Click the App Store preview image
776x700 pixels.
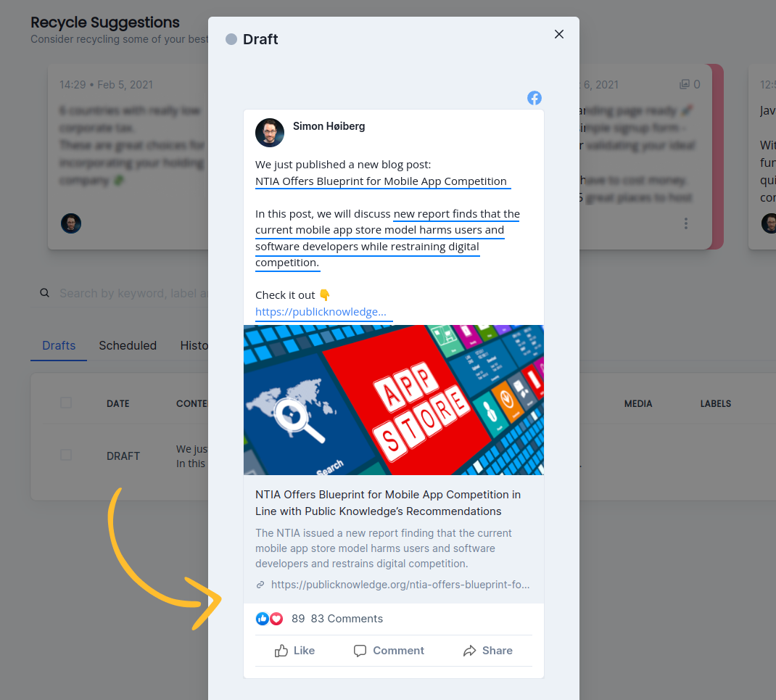tap(394, 400)
